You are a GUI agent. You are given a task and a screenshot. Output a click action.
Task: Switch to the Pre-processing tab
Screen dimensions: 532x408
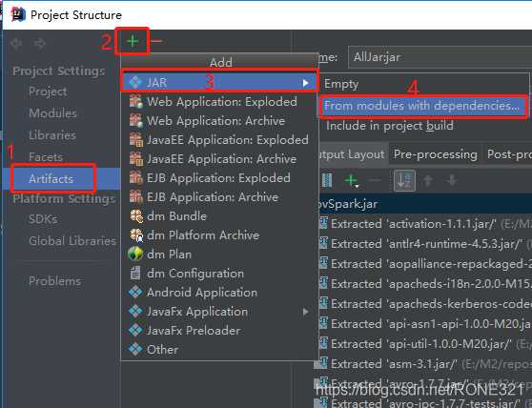436,154
